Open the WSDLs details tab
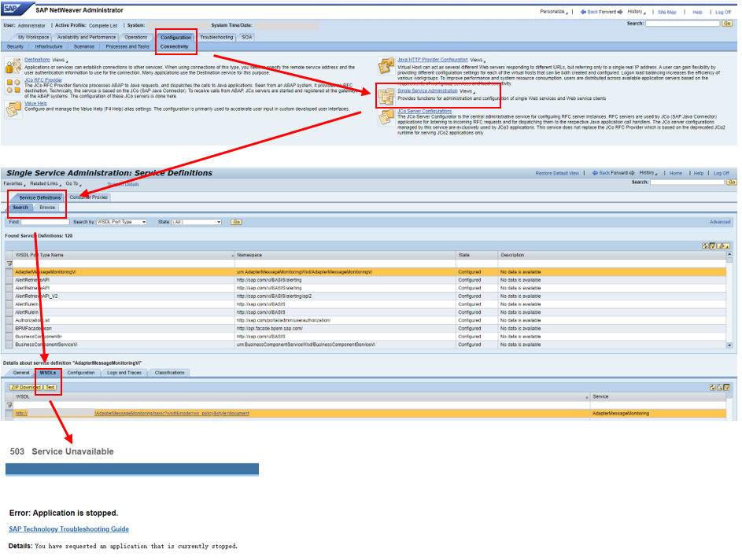742x560 pixels. [x=48, y=373]
